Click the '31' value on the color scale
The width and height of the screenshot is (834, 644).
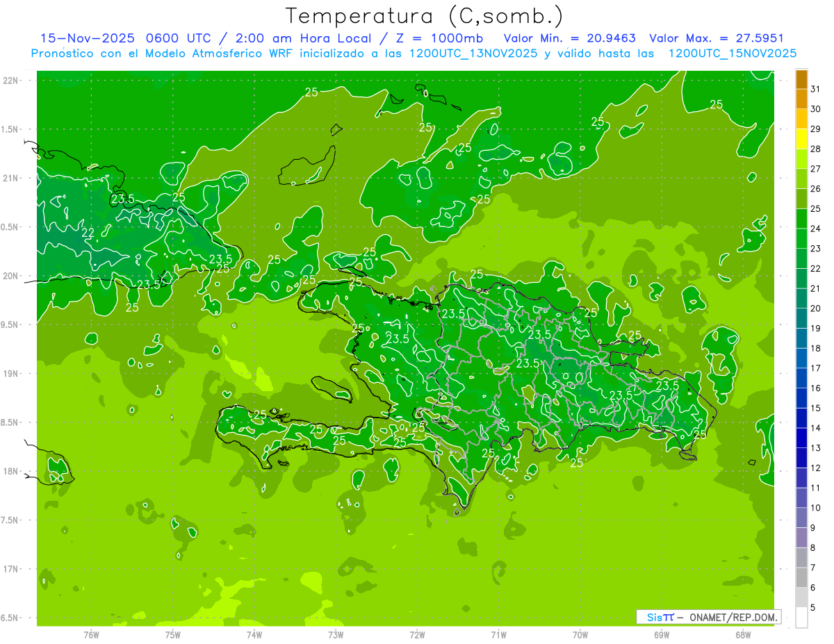click(816, 89)
